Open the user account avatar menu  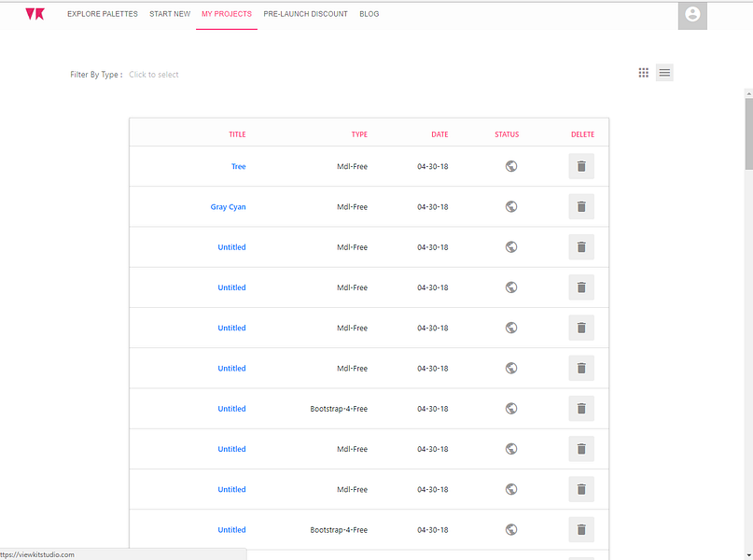point(692,15)
